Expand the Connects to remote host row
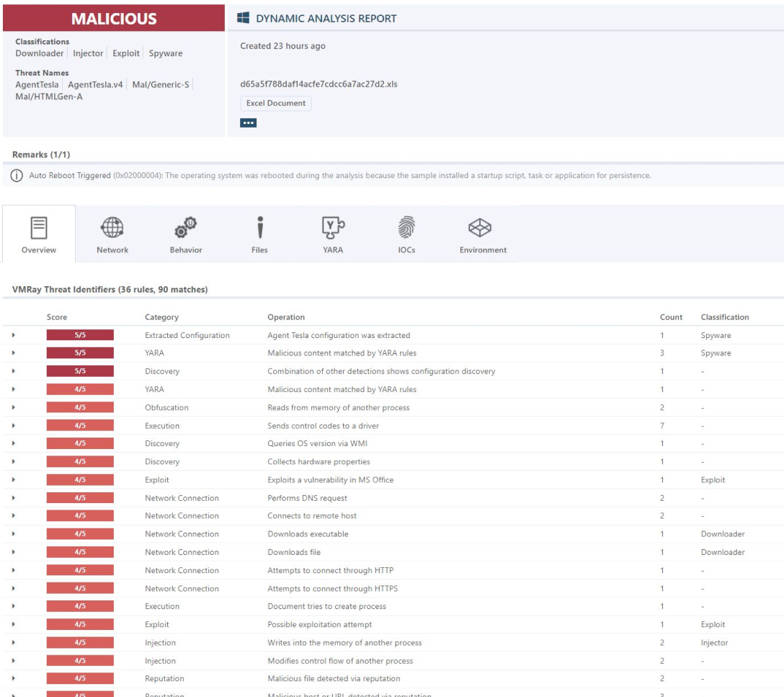 [14, 515]
